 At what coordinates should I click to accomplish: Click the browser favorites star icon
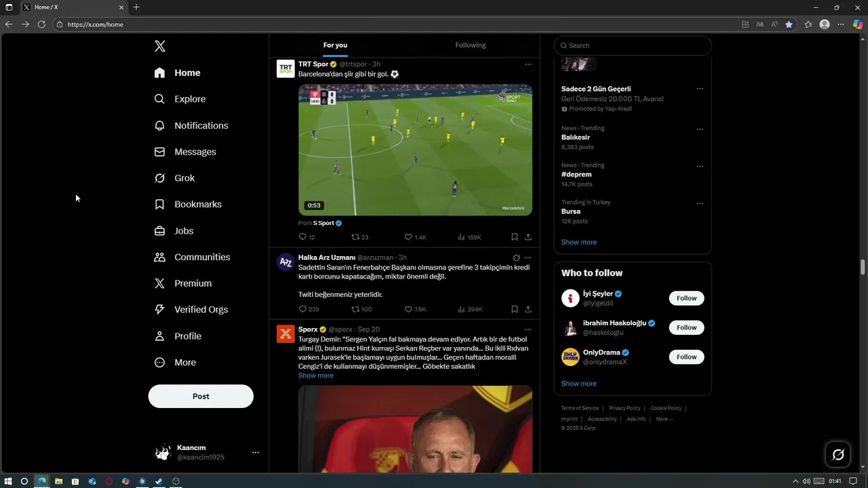[x=789, y=24]
